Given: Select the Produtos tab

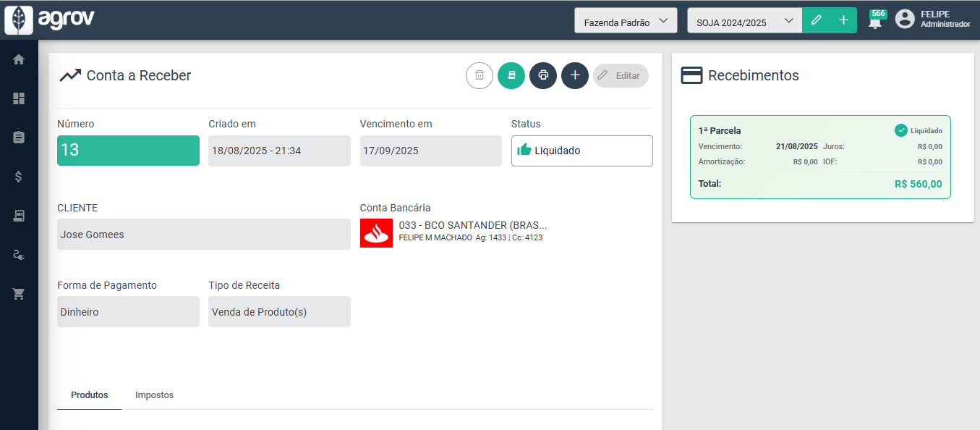Looking at the screenshot, I should [x=90, y=395].
